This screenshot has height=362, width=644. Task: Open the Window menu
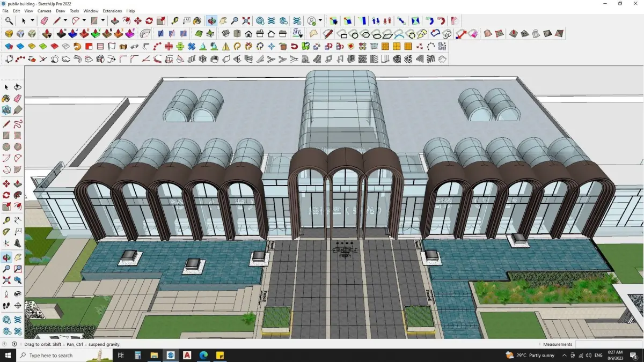click(x=91, y=11)
